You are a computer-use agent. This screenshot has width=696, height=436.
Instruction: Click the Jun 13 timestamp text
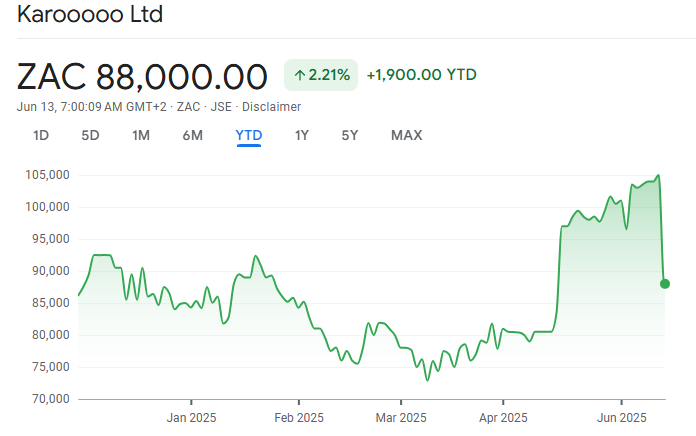tap(92, 107)
